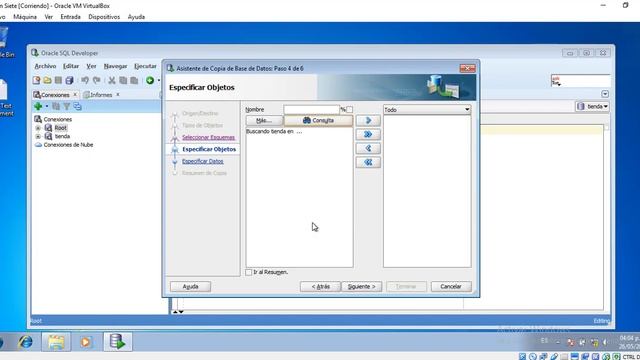Open Windows Explorer folder icon in taskbar

(56, 342)
